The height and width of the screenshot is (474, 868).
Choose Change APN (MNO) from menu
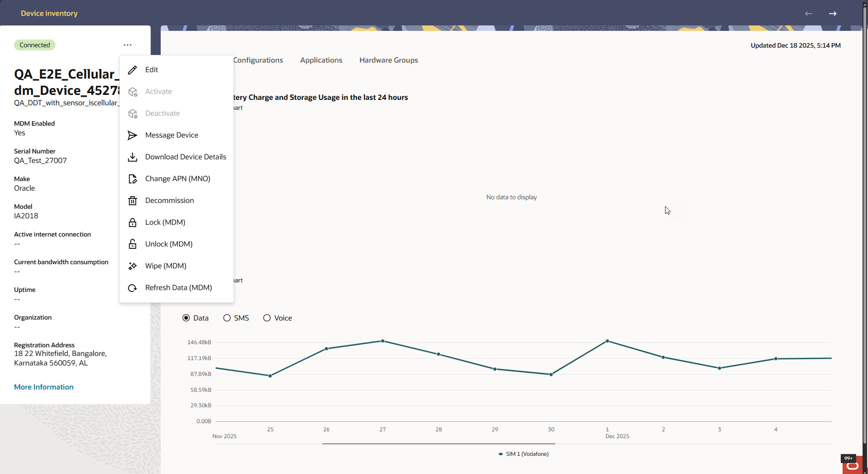pyautogui.click(x=178, y=179)
